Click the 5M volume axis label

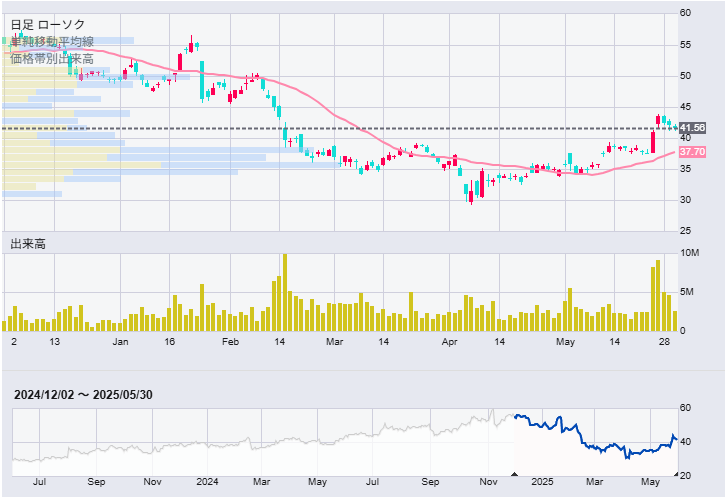pos(687,292)
